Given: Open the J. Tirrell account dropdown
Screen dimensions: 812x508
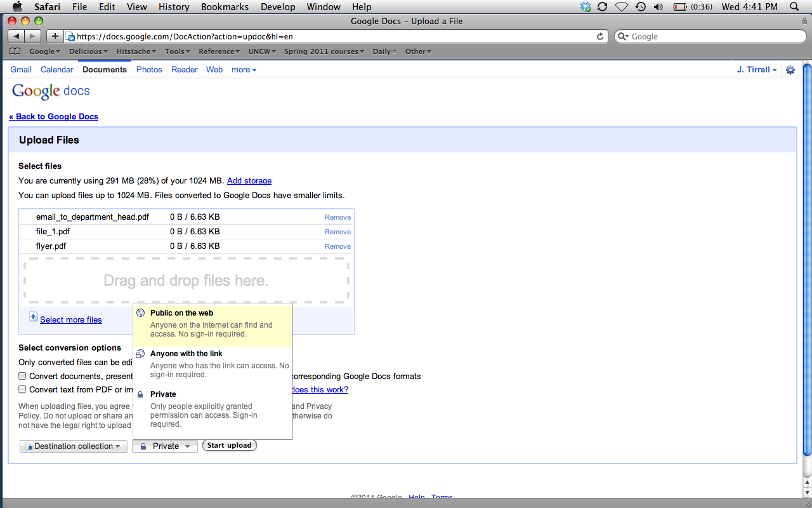Looking at the screenshot, I should tap(757, 70).
